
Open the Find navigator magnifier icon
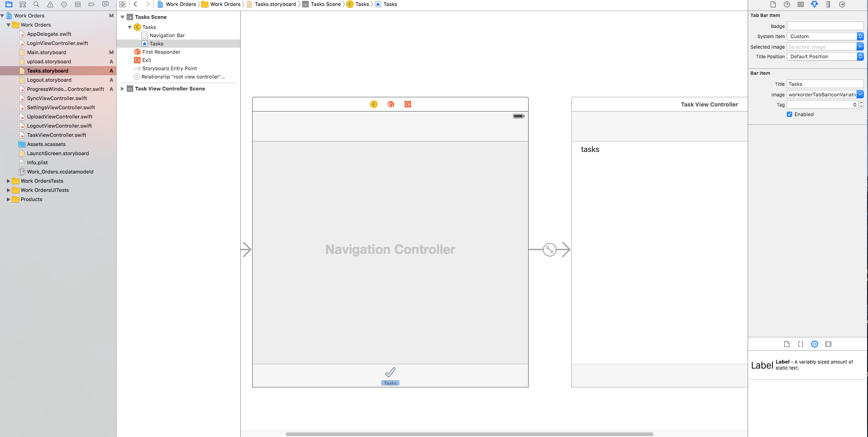point(36,4)
